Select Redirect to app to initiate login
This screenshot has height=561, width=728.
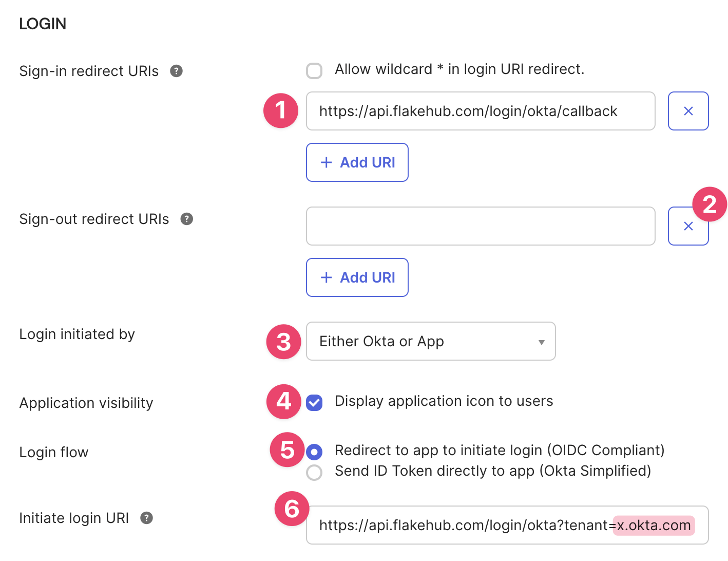pyautogui.click(x=314, y=452)
